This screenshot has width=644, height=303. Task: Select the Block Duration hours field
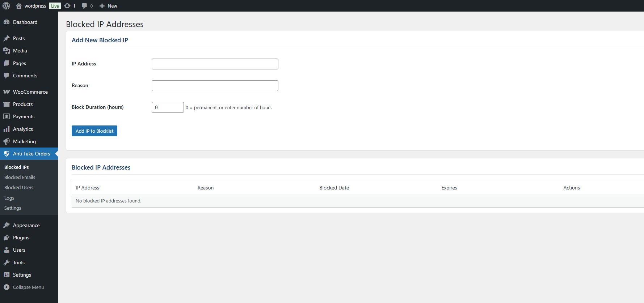168,107
